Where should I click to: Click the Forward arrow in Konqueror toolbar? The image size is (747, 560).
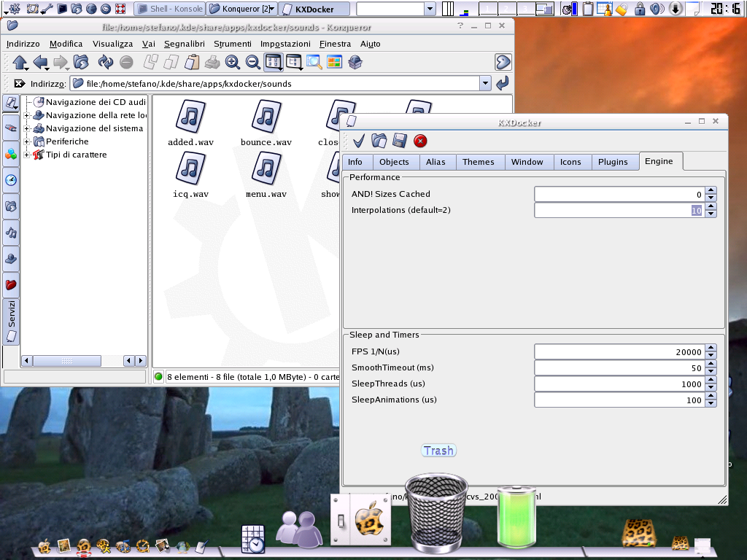[61, 63]
